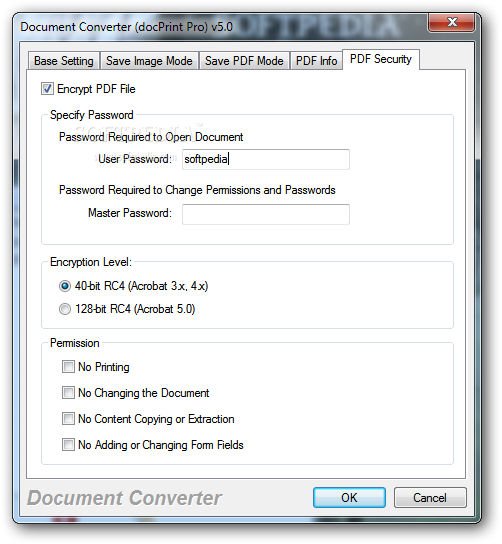Click the 'Specify Password' group label
The height and width of the screenshot is (544, 502).
pyautogui.click(x=92, y=115)
